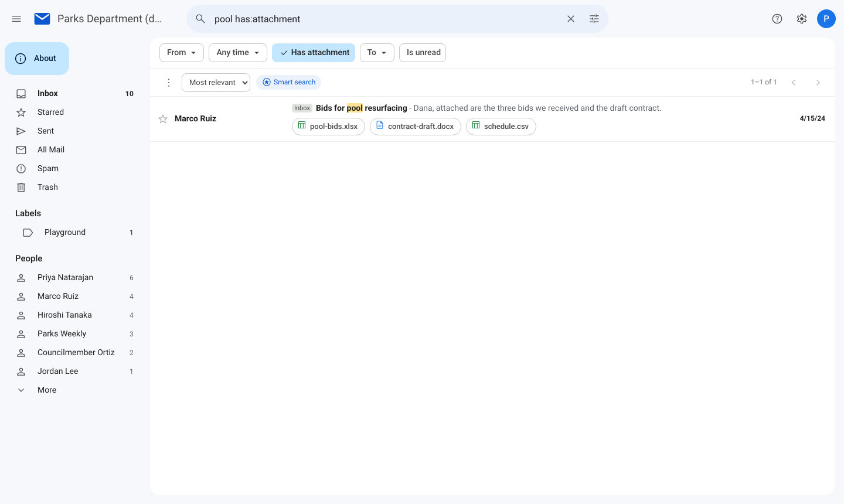Expand More people in sidebar
Image resolution: width=844 pixels, height=504 pixels.
(x=75, y=390)
